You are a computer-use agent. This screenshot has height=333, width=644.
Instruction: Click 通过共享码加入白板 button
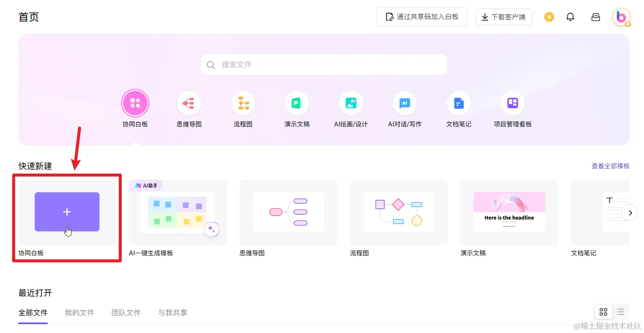point(422,17)
